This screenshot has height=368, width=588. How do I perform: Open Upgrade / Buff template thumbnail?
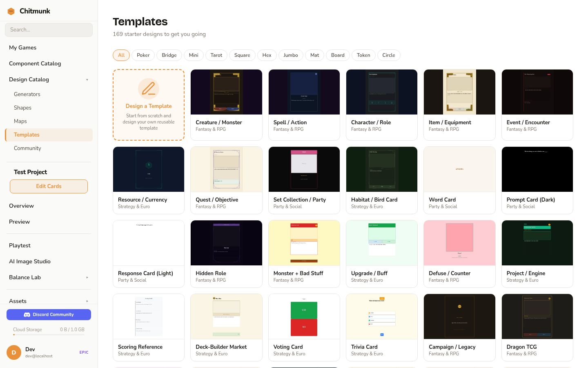click(x=382, y=243)
